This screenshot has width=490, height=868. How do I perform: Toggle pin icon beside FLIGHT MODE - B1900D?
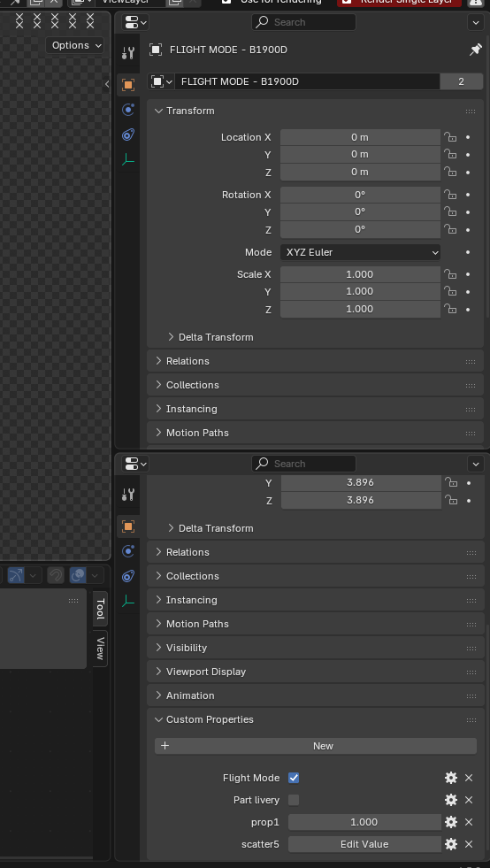tap(475, 50)
